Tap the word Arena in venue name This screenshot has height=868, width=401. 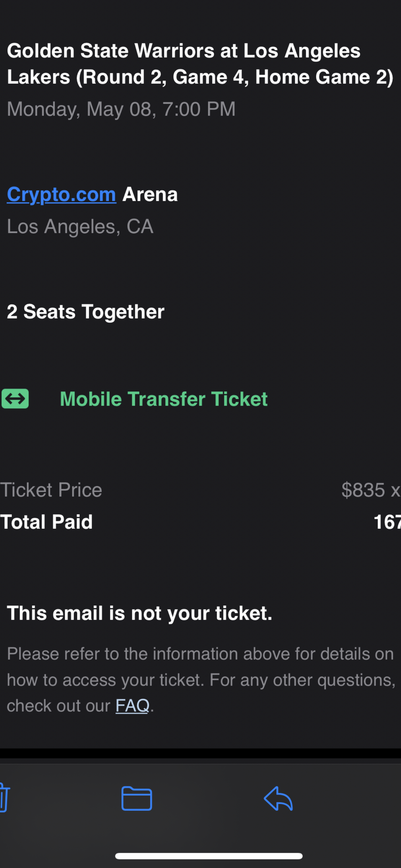point(150,194)
